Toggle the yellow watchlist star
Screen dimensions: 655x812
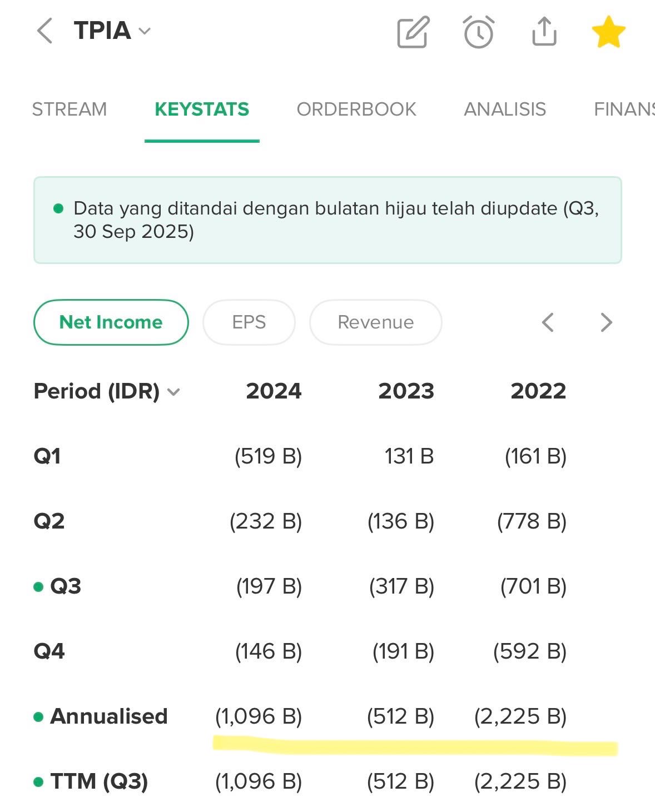(608, 32)
